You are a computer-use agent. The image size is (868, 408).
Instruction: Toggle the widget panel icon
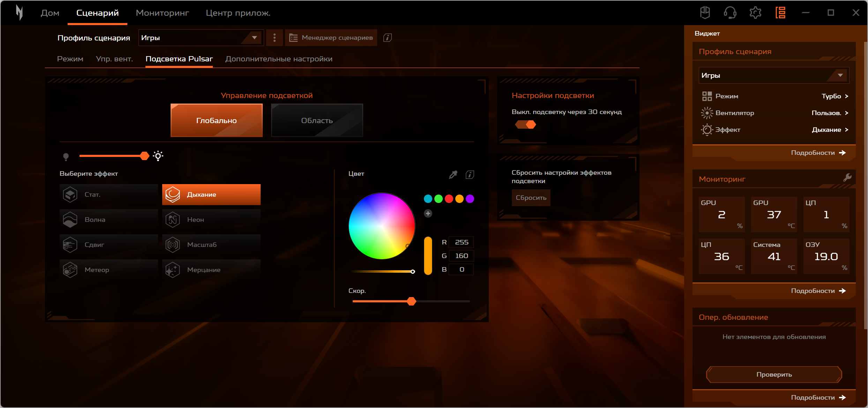tap(780, 13)
